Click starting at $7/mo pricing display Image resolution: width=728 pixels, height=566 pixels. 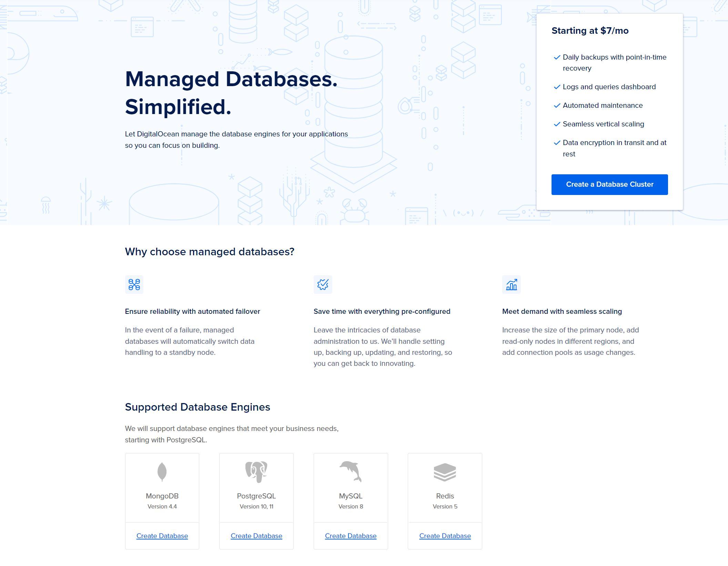point(590,31)
